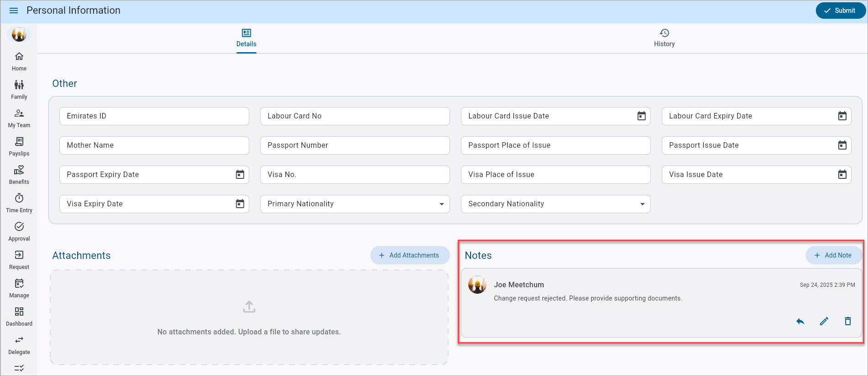Delete the note using the trash icon
This screenshot has height=376, width=868.
(x=847, y=322)
